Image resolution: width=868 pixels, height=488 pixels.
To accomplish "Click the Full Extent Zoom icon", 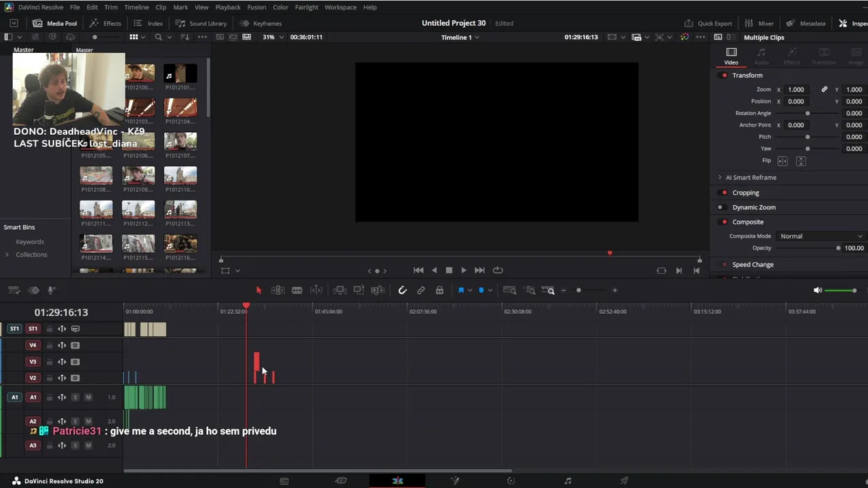I will point(510,290).
